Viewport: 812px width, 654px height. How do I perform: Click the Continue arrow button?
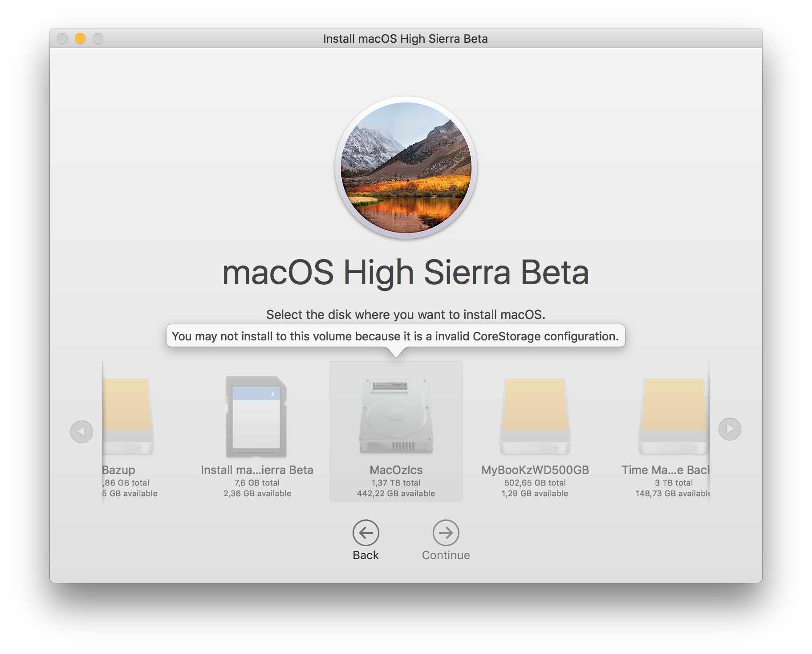click(x=446, y=532)
